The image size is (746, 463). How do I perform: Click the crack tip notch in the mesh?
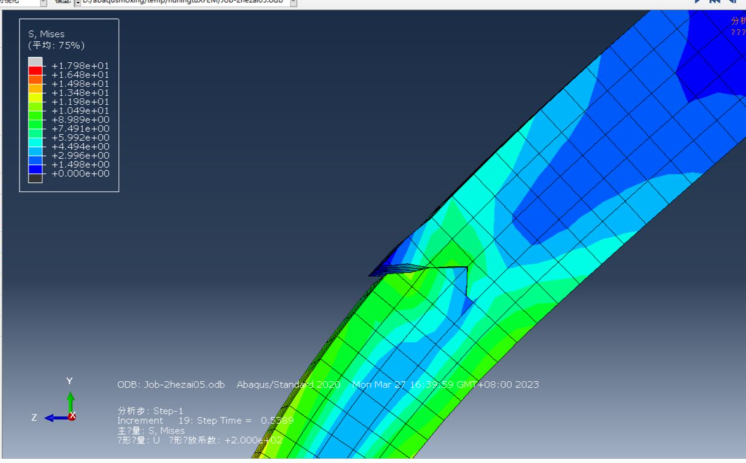466,268
